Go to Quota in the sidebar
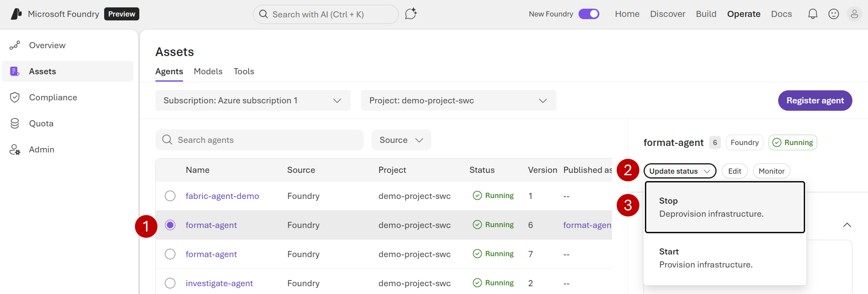The width and height of the screenshot is (868, 294). coord(41,123)
